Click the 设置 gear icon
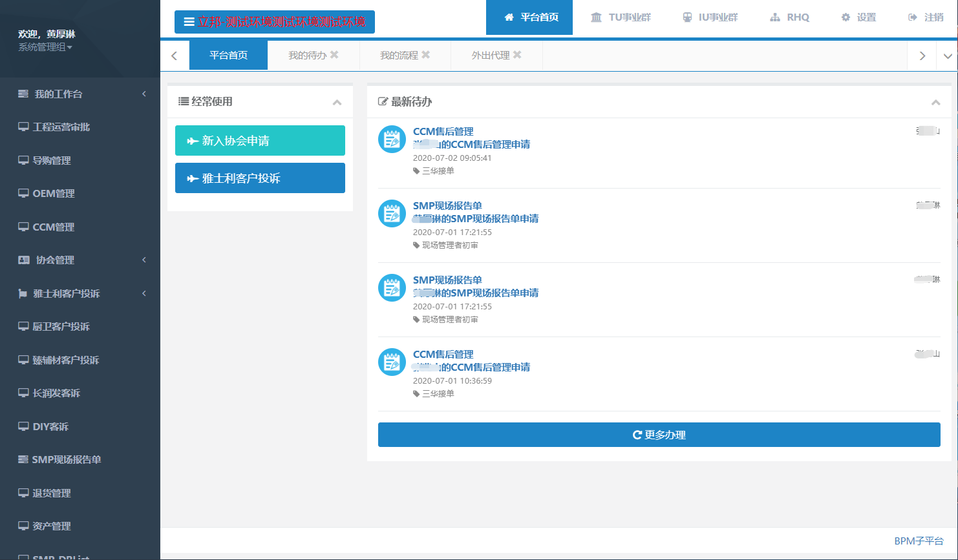Image resolution: width=958 pixels, height=560 pixels. coord(846,17)
